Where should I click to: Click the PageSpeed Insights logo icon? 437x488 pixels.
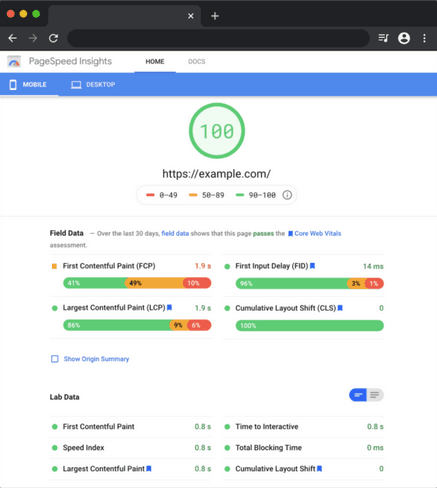[14, 62]
